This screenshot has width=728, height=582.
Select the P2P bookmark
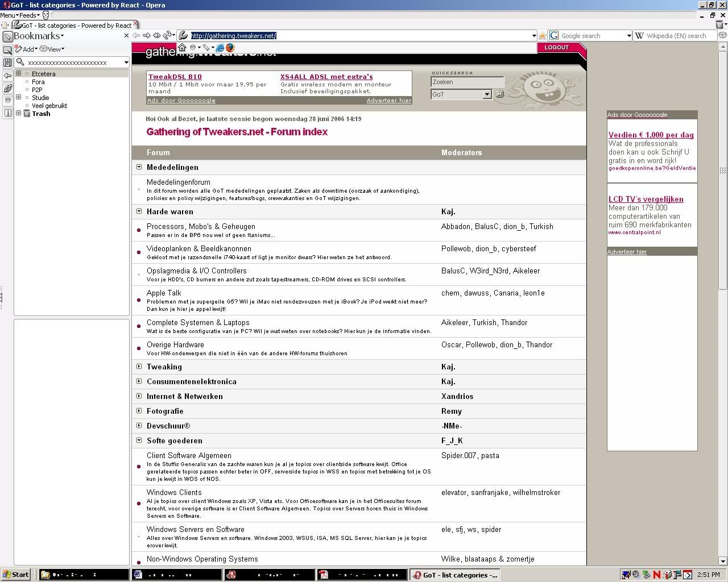(x=37, y=90)
